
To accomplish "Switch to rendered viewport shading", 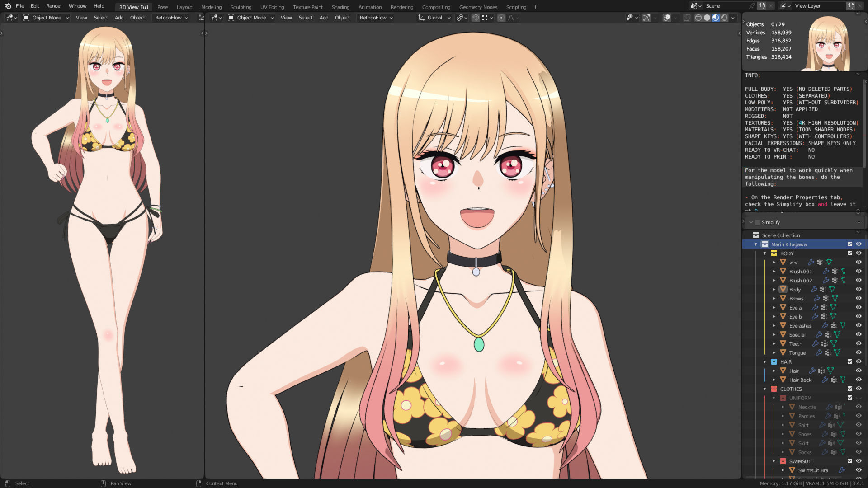I will click(x=724, y=18).
